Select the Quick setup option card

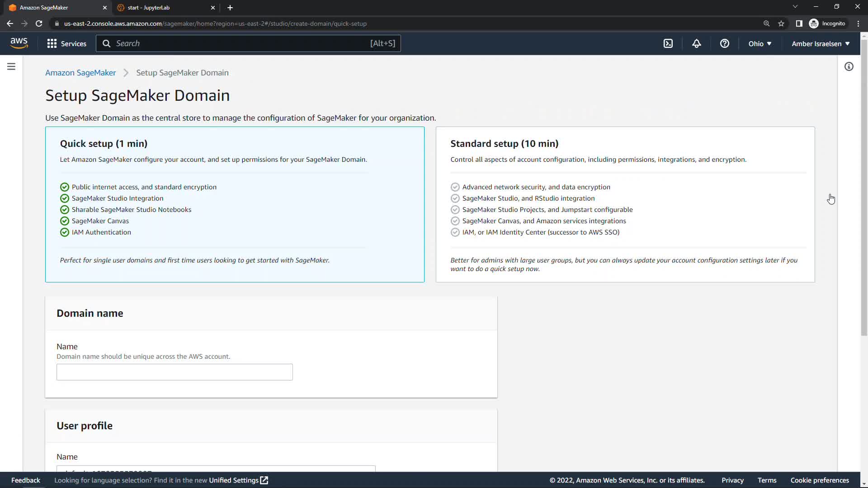coord(235,204)
